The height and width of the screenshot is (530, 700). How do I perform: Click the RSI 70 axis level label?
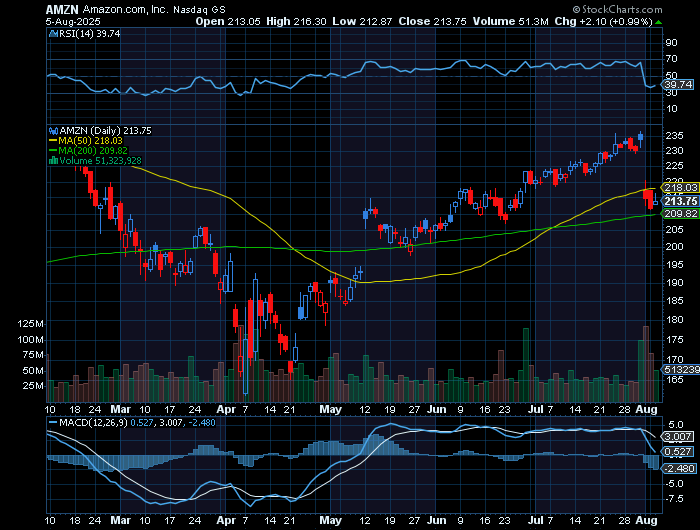click(671, 59)
